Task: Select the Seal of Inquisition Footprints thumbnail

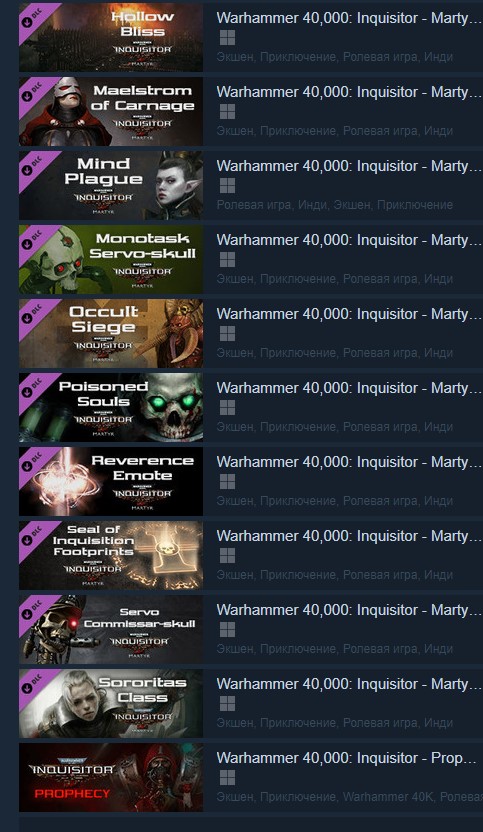Action: coord(111,556)
